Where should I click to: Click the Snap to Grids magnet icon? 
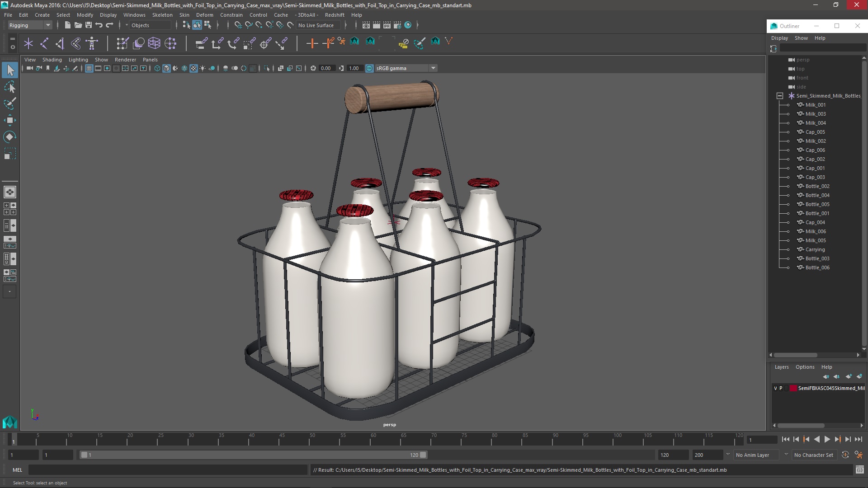pos(238,25)
